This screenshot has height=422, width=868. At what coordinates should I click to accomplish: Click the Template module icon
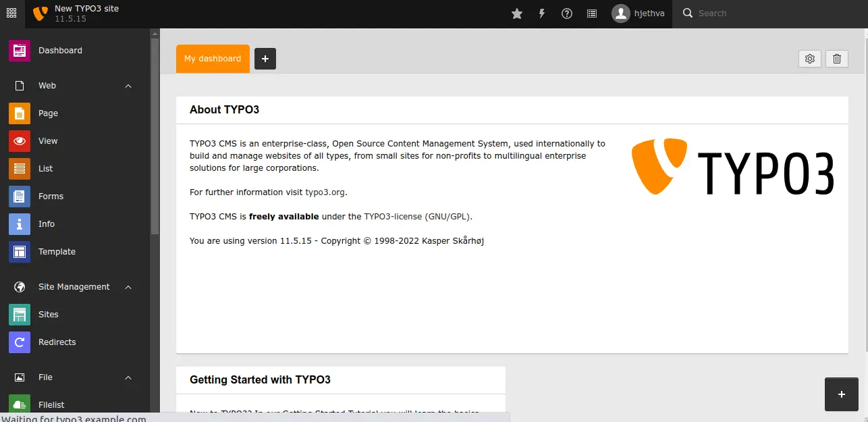(20, 252)
